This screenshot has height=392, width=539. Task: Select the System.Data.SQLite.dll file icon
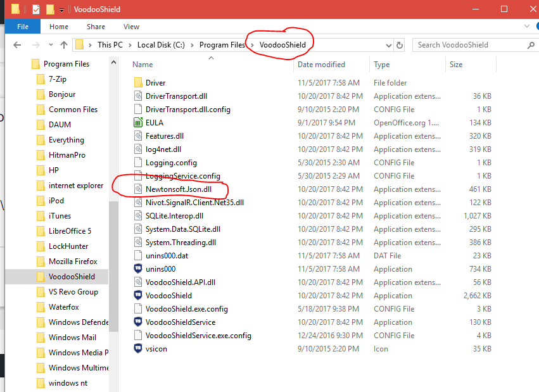138,229
